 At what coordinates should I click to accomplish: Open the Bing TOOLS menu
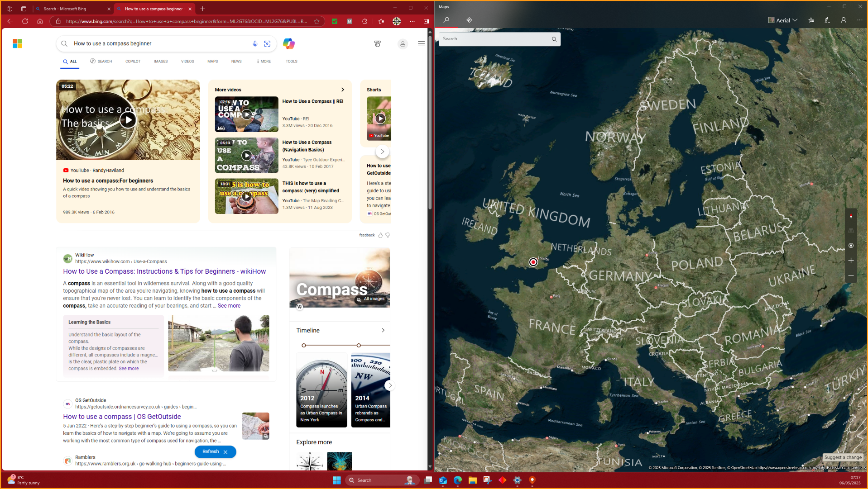292,62
